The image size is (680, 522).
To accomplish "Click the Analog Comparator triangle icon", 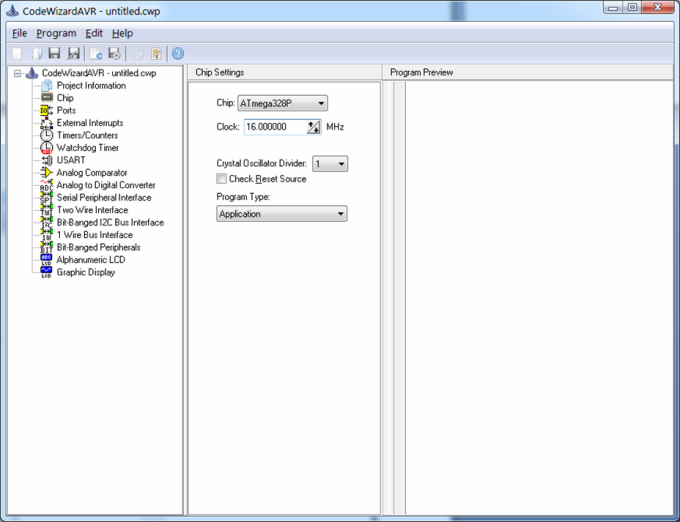I will click(x=46, y=173).
